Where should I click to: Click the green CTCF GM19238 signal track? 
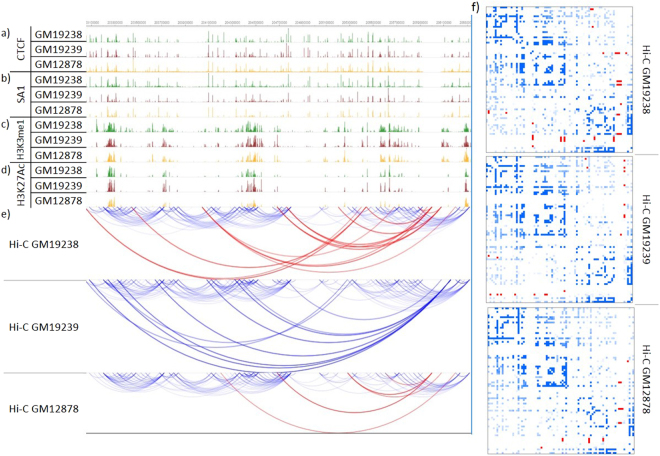pyautogui.click(x=279, y=35)
